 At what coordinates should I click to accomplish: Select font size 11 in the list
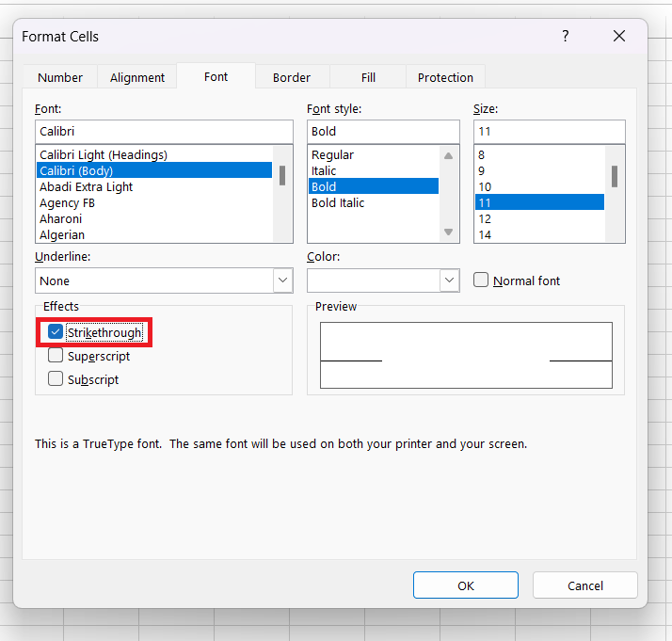tap(539, 202)
